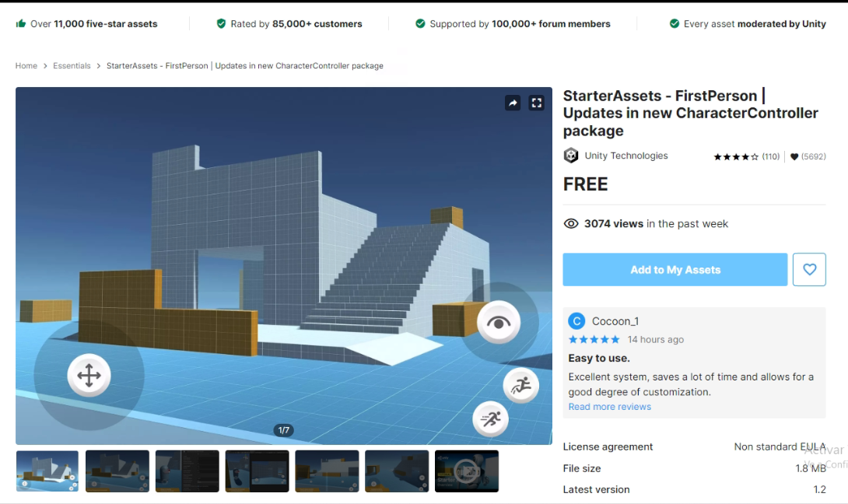Click the 'File size' label
Screen dimensions: 848x504
pyautogui.click(x=582, y=468)
